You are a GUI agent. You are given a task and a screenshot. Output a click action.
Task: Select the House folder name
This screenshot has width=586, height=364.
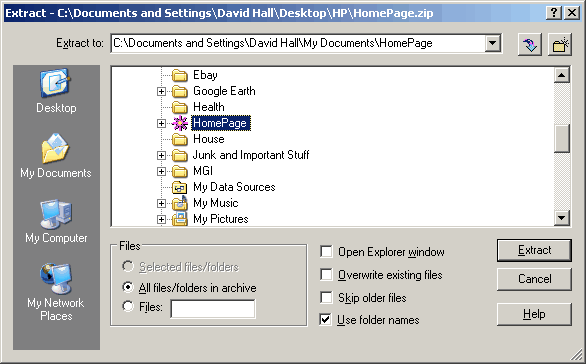209,139
